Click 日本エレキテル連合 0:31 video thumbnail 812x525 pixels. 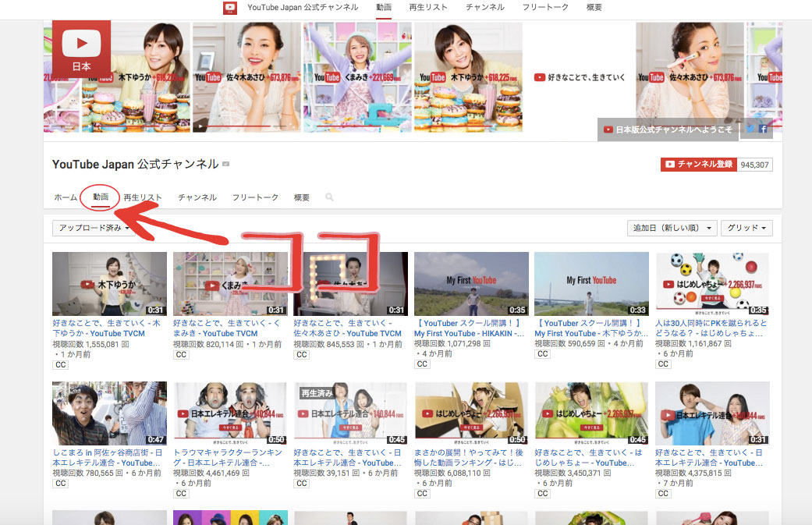tap(712, 413)
